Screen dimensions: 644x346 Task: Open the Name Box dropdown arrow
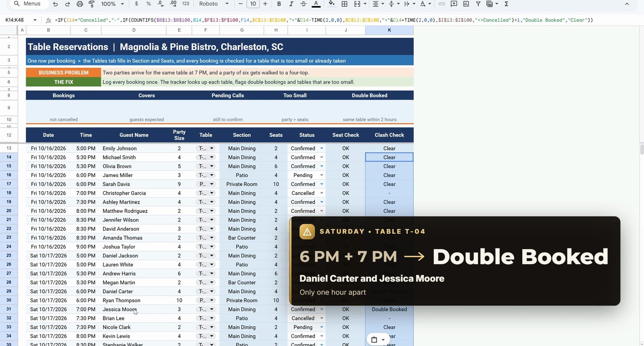pos(35,20)
